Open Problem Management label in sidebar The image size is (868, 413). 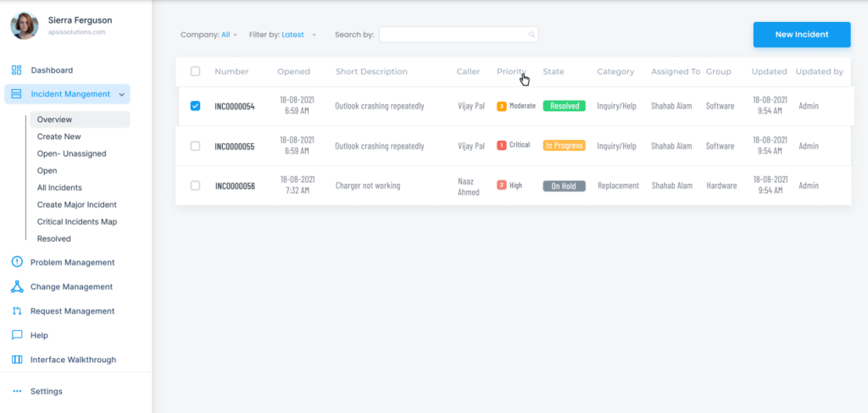[x=73, y=262]
